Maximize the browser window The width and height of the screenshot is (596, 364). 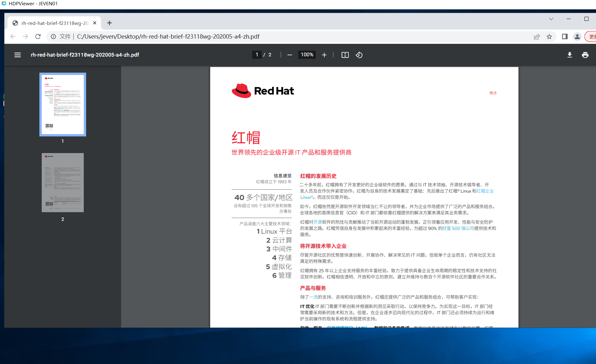pyautogui.click(x=586, y=19)
